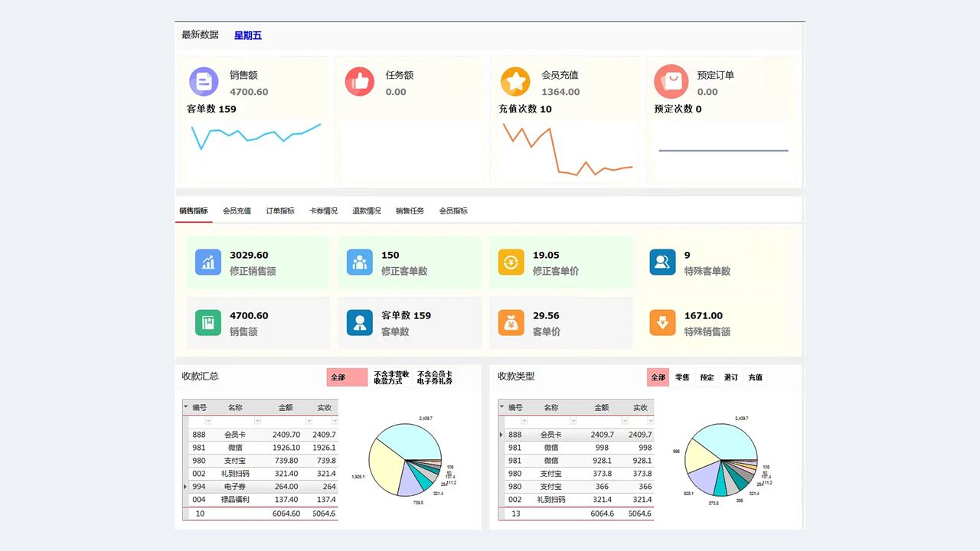The height and width of the screenshot is (551, 980).
Task: Open the 星期五 link
Action: tap(248, 35)
